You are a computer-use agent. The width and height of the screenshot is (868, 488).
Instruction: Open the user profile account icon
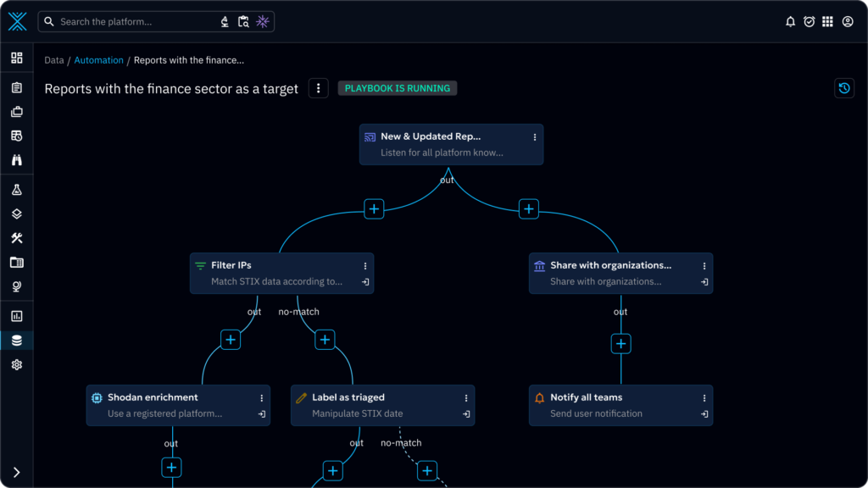[x=848, y=22]
